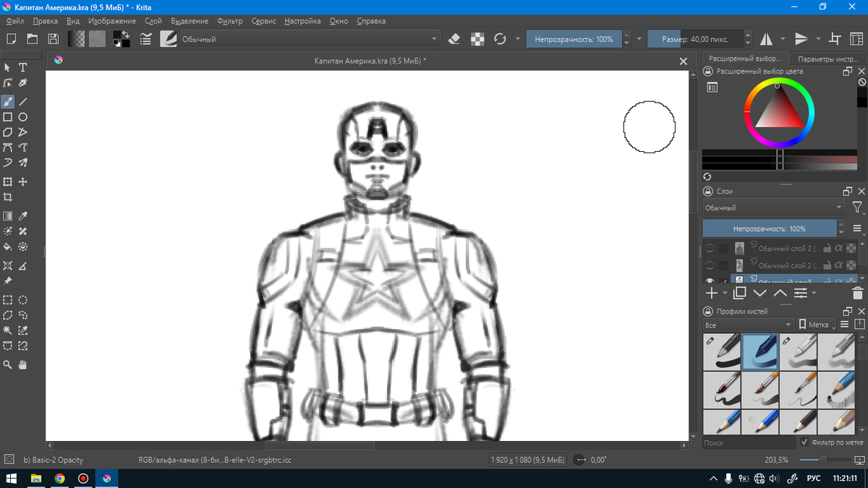
Task: Switch to Параметры инстр... tab
Action: [827, 59]
